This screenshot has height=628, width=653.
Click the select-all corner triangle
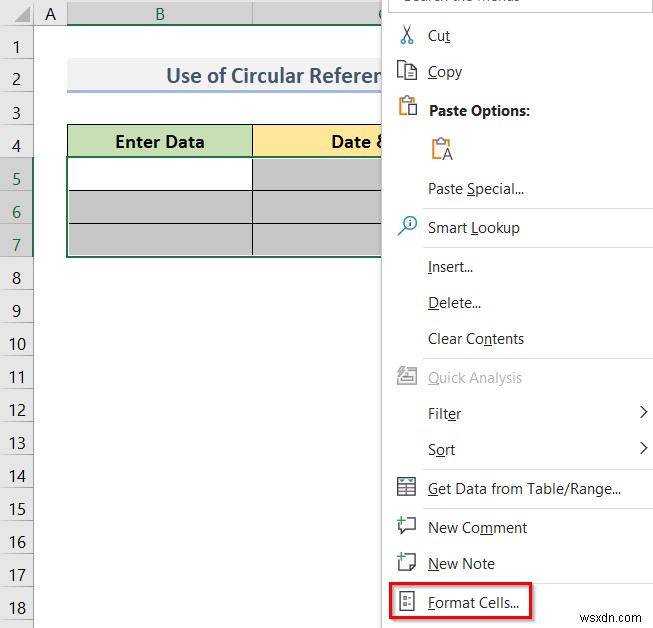[x=22, y=15]
